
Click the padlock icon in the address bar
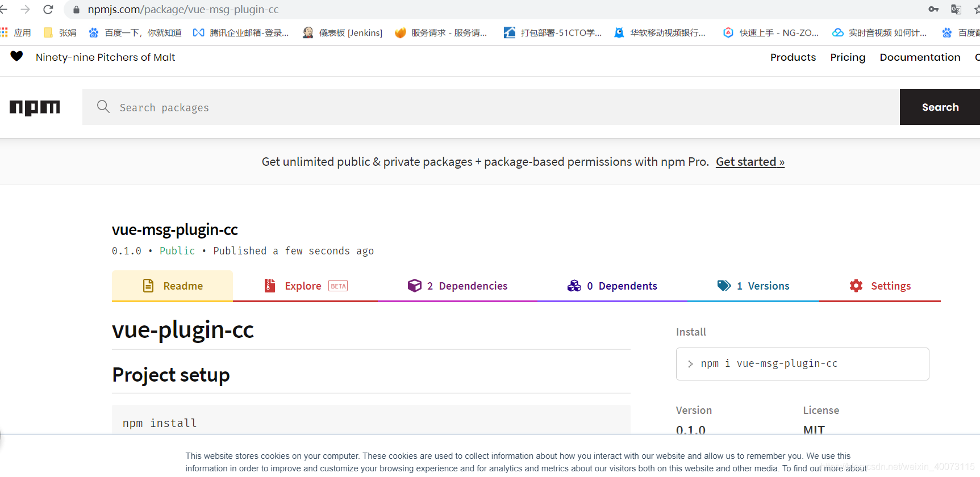tap(76, 10)
